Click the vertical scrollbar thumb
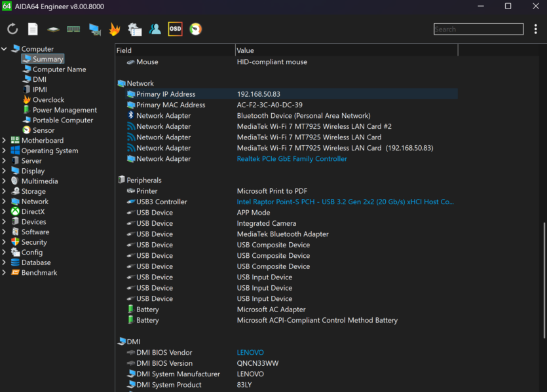 pyautogui.click(x=544, y=281)
